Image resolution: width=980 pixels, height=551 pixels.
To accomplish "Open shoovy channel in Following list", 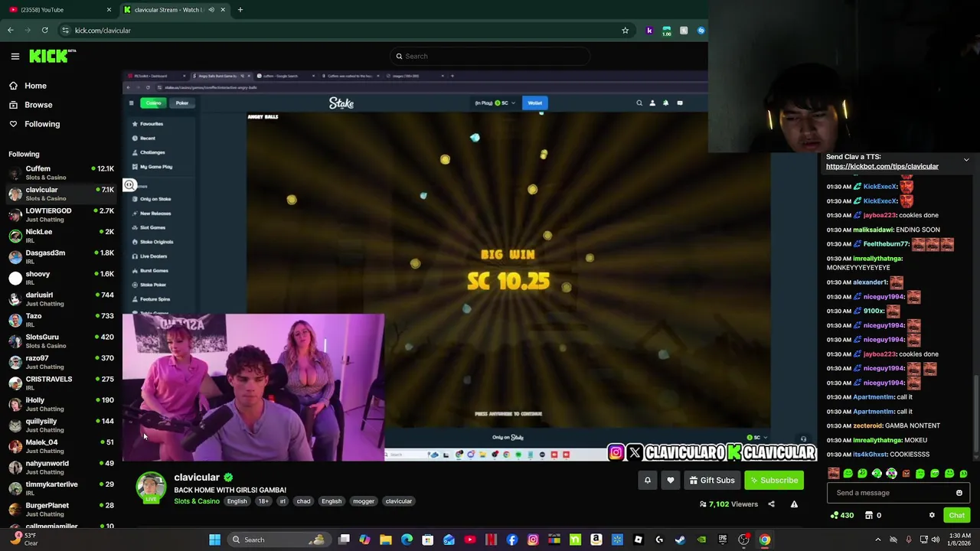I will click(x=61, y=278).
